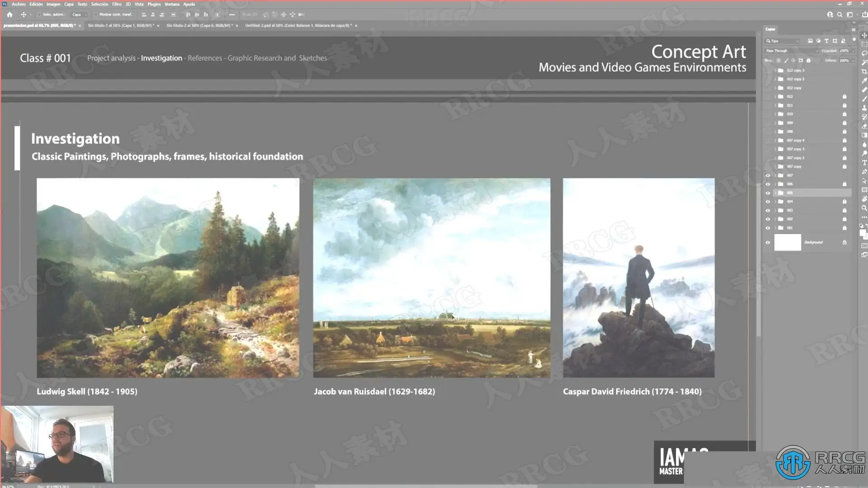Viewport: 868px width, 488px height.
Task: Open the Filtro menu
Action: [117, 4]
